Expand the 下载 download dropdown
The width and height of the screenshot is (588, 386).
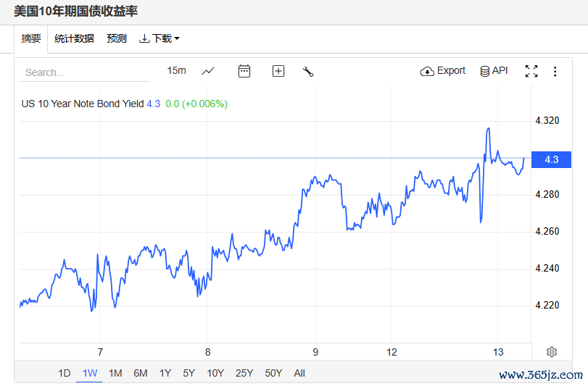(160, 38)
